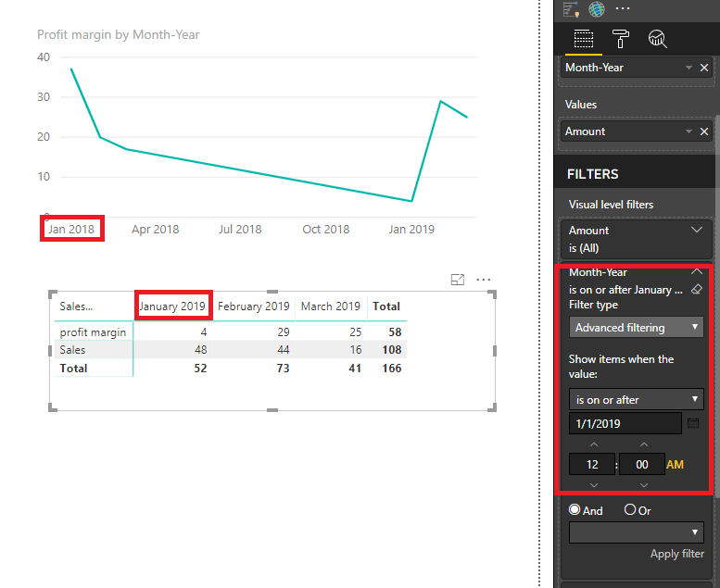Click the Oct 2018 axis label

point(325,229)
